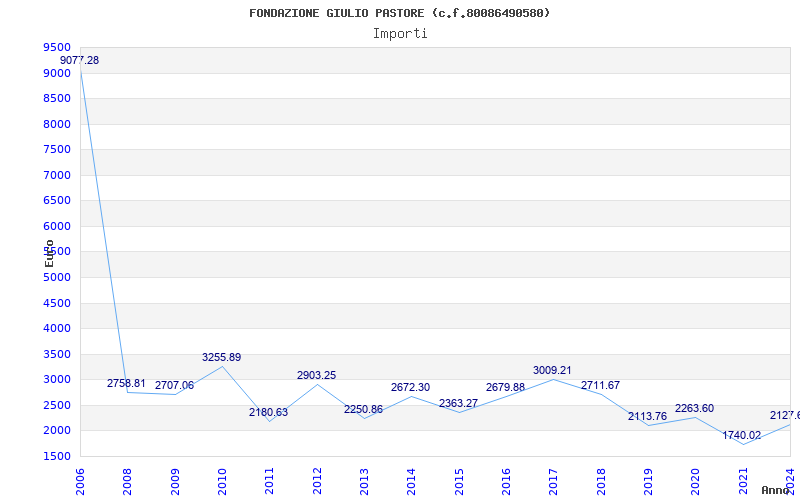Select the 2113.76 data label

(647, 416)
